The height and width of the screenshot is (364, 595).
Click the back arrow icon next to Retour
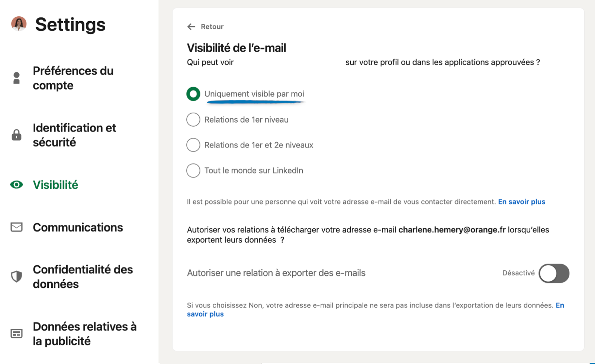[191, 26]
